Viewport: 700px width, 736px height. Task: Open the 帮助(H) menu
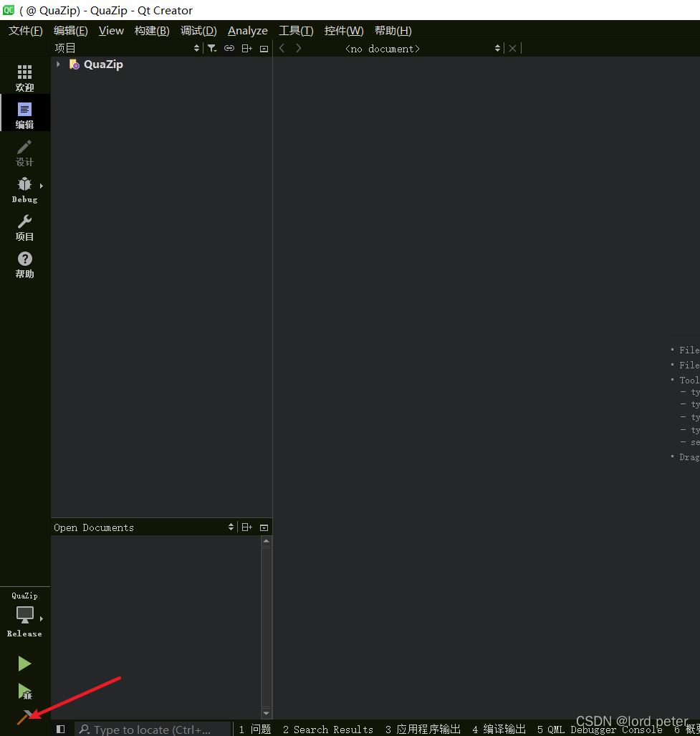click(x=393, y=31)
